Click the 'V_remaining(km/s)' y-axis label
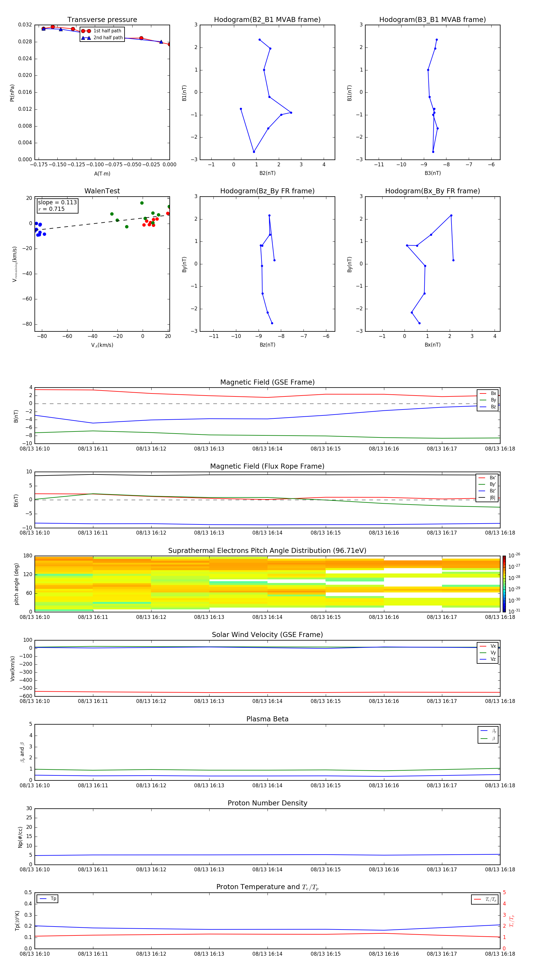The image size is (535, 980). [15, 264]
